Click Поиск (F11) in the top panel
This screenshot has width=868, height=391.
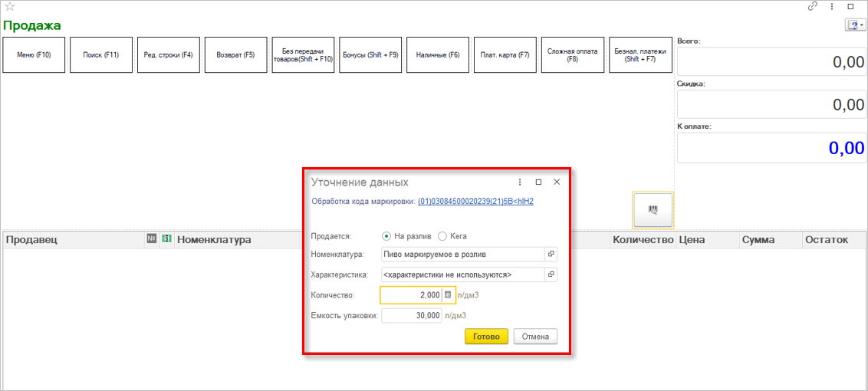click(x=101, y=55)
